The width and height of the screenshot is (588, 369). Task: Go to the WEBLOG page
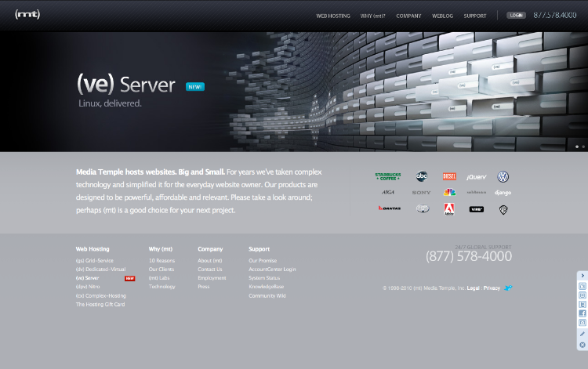pyautogui.click(x=442, y=16)
